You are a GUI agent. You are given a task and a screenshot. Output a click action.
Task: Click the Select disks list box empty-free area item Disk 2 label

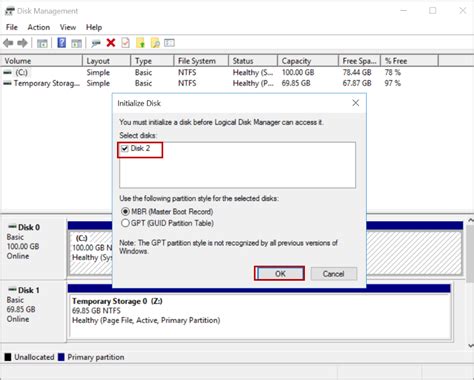(x=140, y=148)
